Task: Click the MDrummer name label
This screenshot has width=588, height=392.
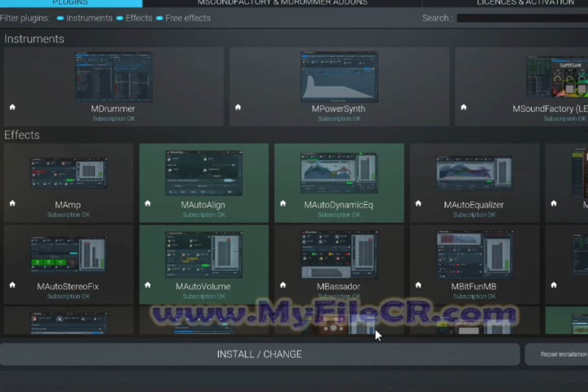Action: click(x=113, y=109)
